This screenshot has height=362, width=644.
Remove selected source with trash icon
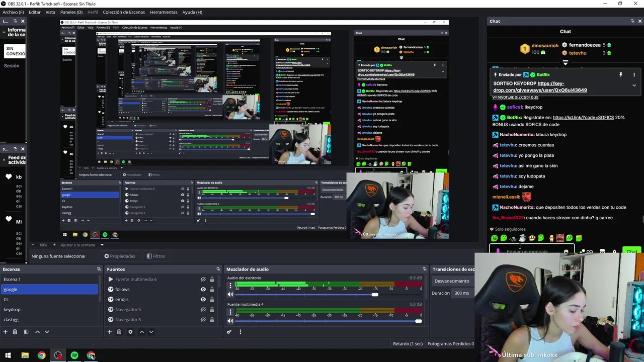[x=119, y=332]
